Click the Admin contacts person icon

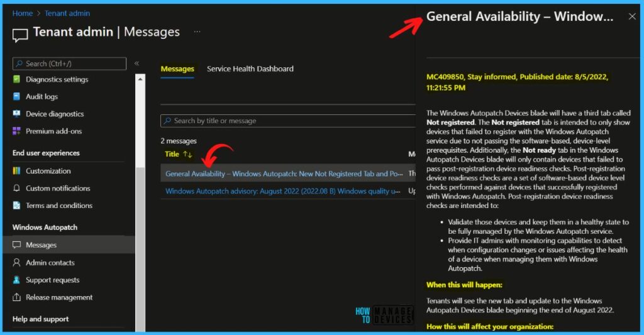click(x=16, y=262)
